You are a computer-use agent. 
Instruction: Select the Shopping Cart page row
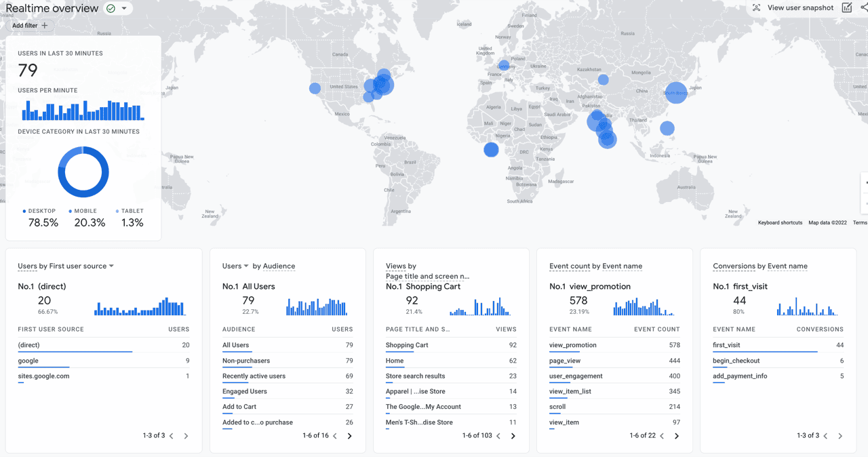[x=451, y=345]
